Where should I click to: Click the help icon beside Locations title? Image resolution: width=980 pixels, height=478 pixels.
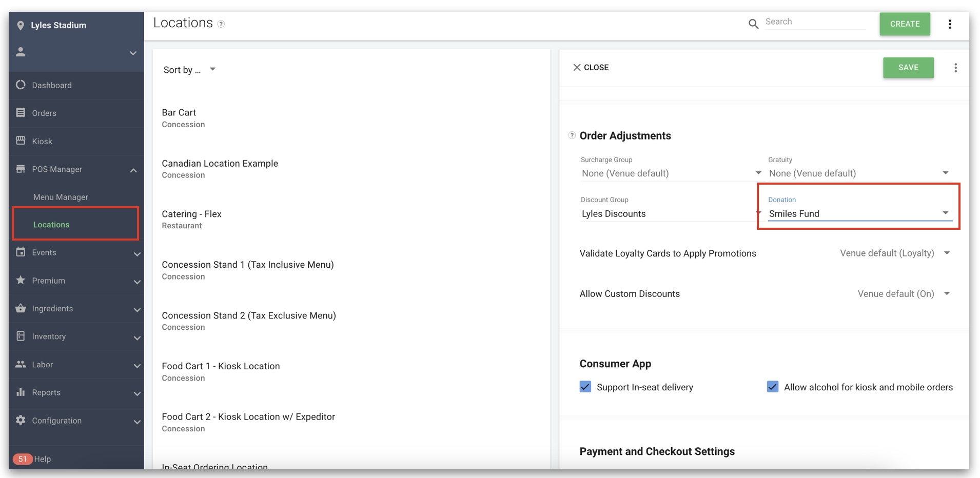221,24
